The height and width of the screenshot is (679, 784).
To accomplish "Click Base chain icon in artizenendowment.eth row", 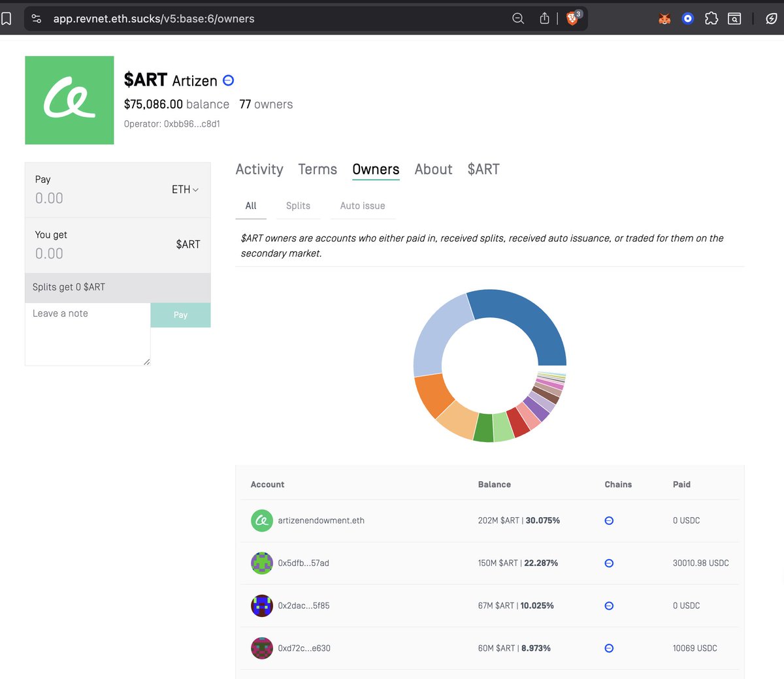I will tap(609, 521).
